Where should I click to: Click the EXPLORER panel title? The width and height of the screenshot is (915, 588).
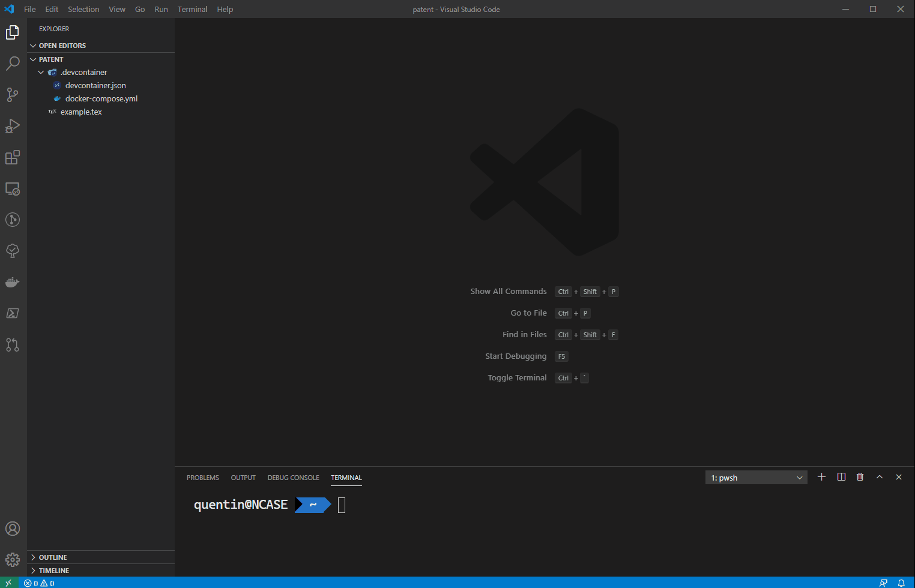pyautogui.click(x=54, y=29)
